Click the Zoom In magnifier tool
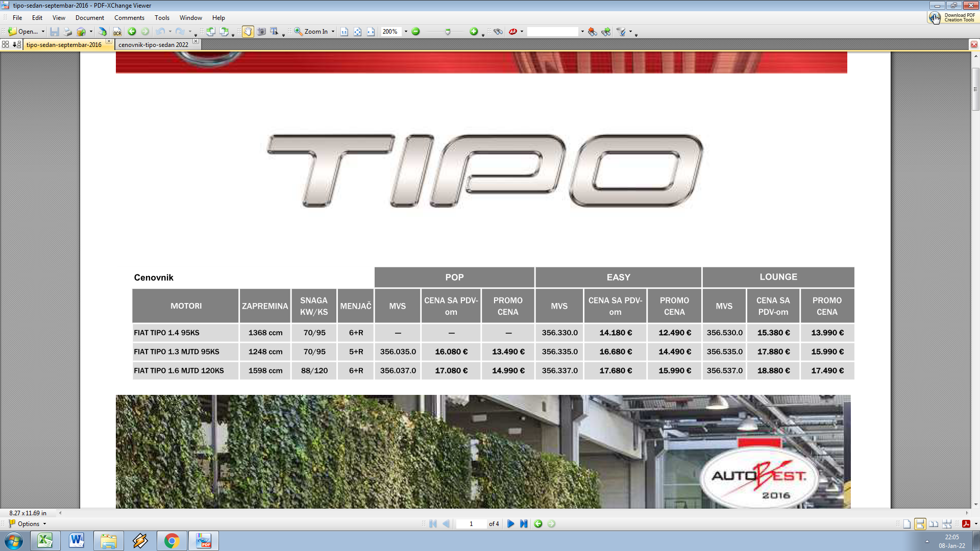Viewport: 980px width, 551px height. pos(311,32)
